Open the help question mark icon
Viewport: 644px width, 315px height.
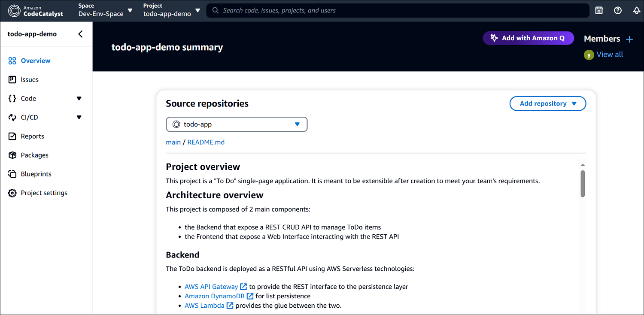tap(618, 11)
